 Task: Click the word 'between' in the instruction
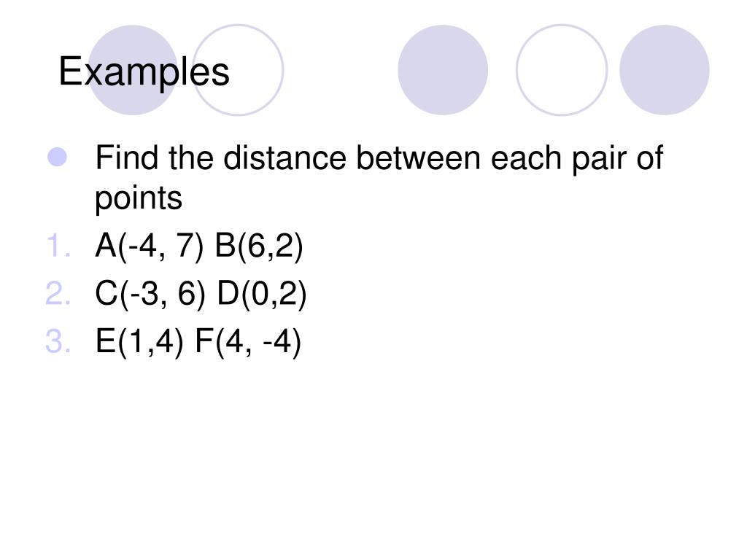[418, 157]
